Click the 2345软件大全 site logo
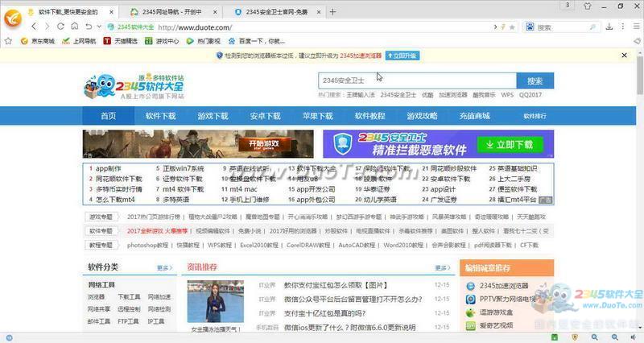The width and height of the screenshot is (644, 343). pyautogui.click(x=134, y=86)
